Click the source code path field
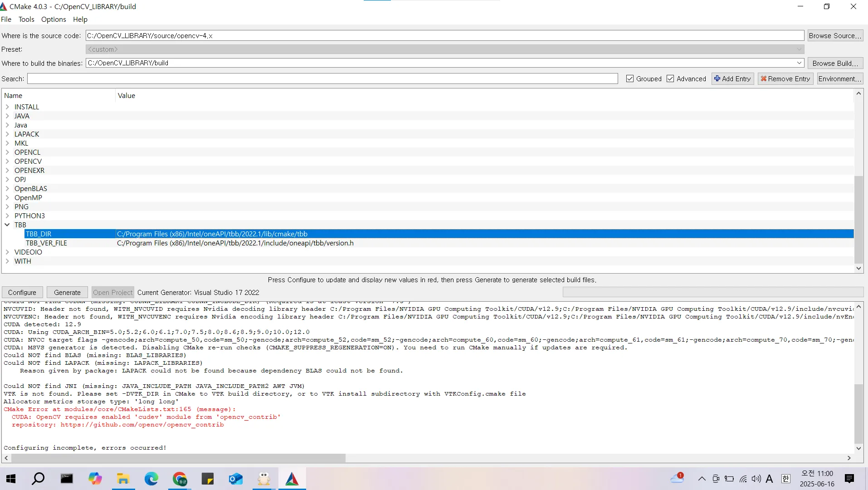This screenshot has height=490, width=868. click(445, 35)
